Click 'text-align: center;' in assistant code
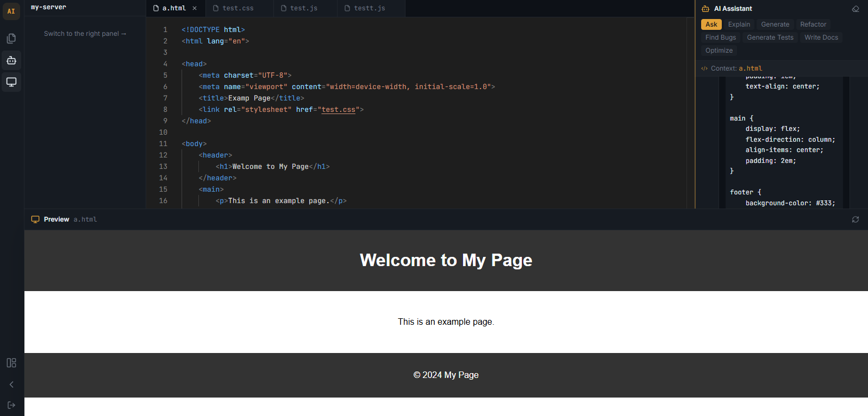 click(783, 86)
